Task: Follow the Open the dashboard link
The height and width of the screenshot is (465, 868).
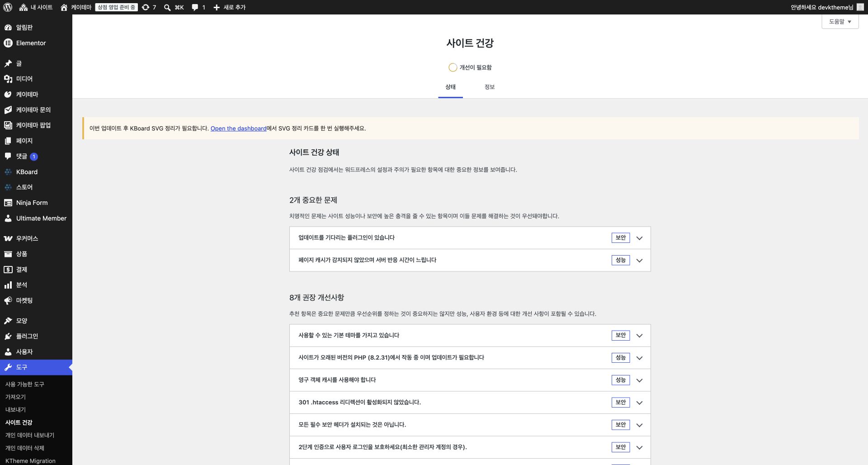Action: click(x=238, y=128)
